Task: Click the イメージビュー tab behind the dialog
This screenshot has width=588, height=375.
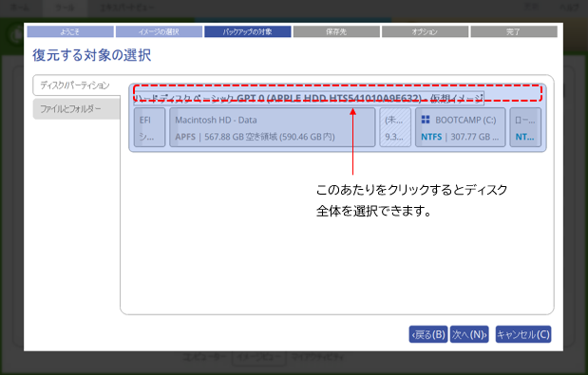Action: point(259,357)
